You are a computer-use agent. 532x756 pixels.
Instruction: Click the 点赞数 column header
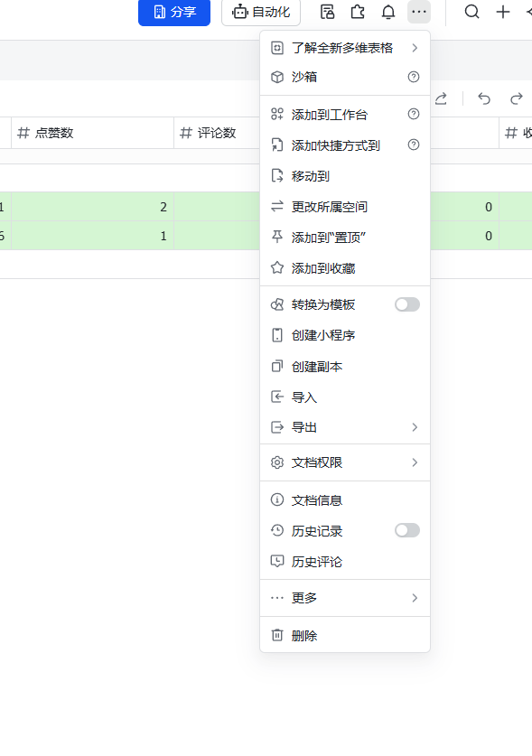[50, 132]
